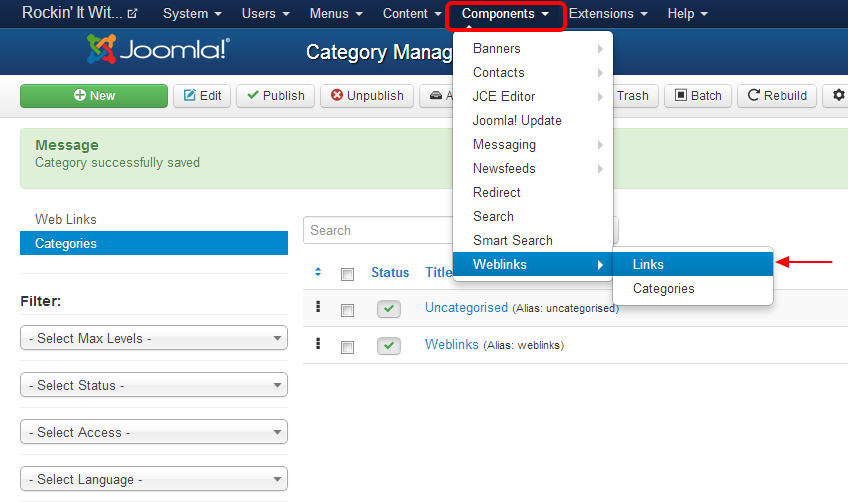This screenshot has height=502, width=848.
Task: Open the Users menu
Action: pos(266,14)
